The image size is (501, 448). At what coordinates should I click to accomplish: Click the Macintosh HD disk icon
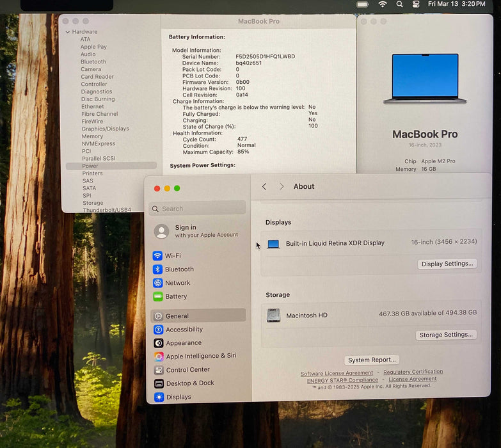pos(273,315)
